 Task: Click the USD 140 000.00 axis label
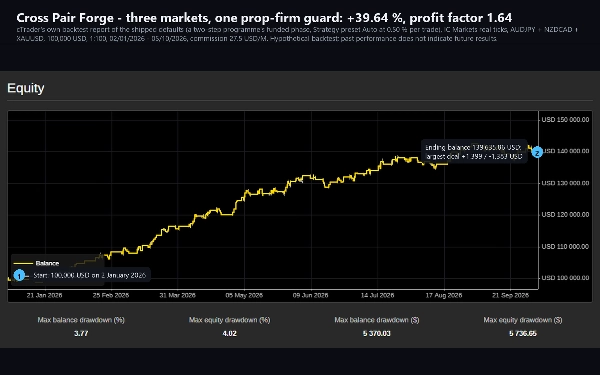566,151
